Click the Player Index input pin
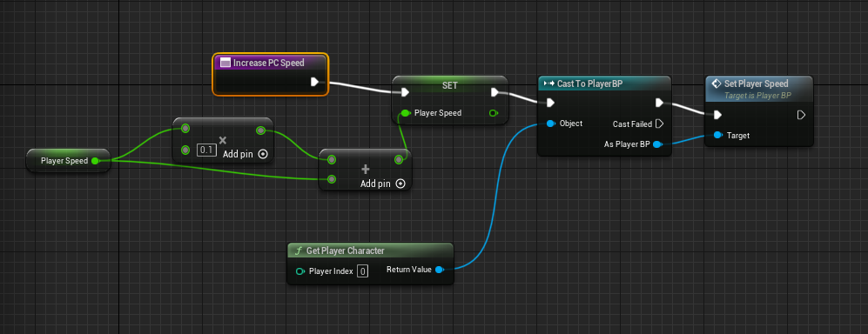This screenshot has width=868, height=334. [x=300, y=271]
